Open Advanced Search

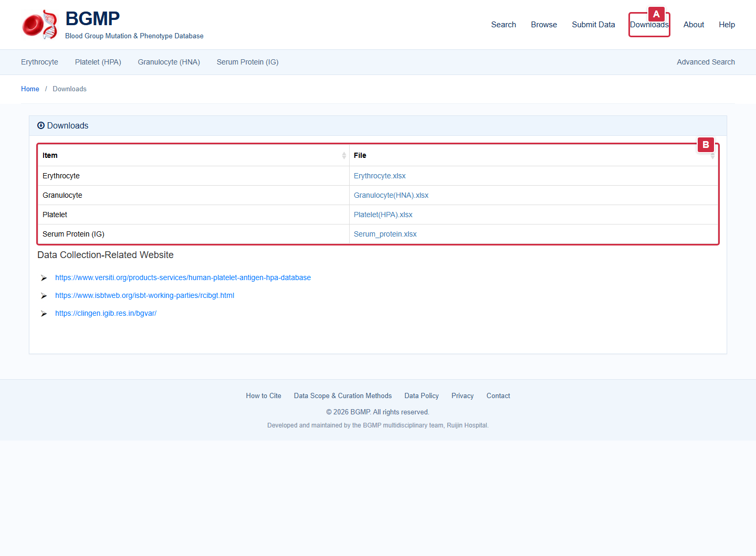click(706, 62)
